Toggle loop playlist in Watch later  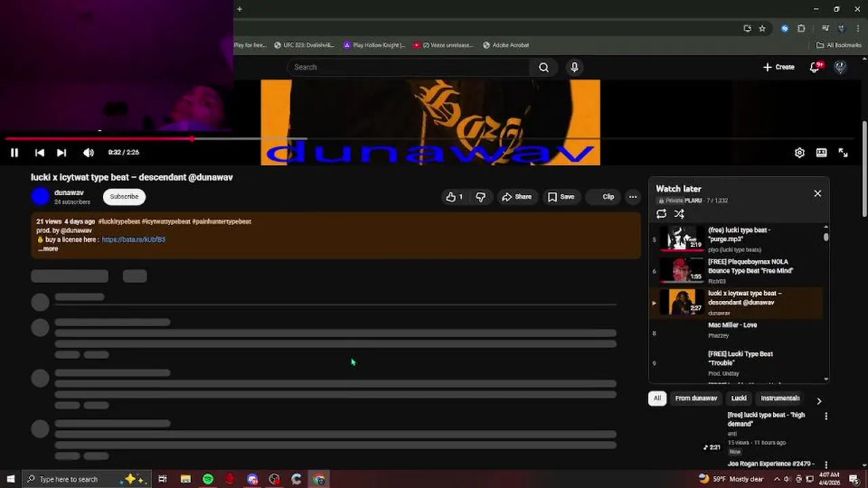click(661, 213)
